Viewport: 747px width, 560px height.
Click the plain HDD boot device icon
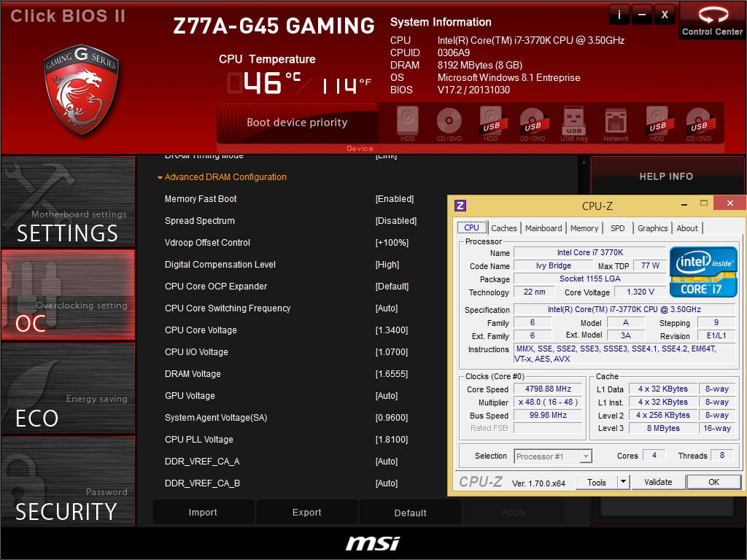(x=407, y=124)
